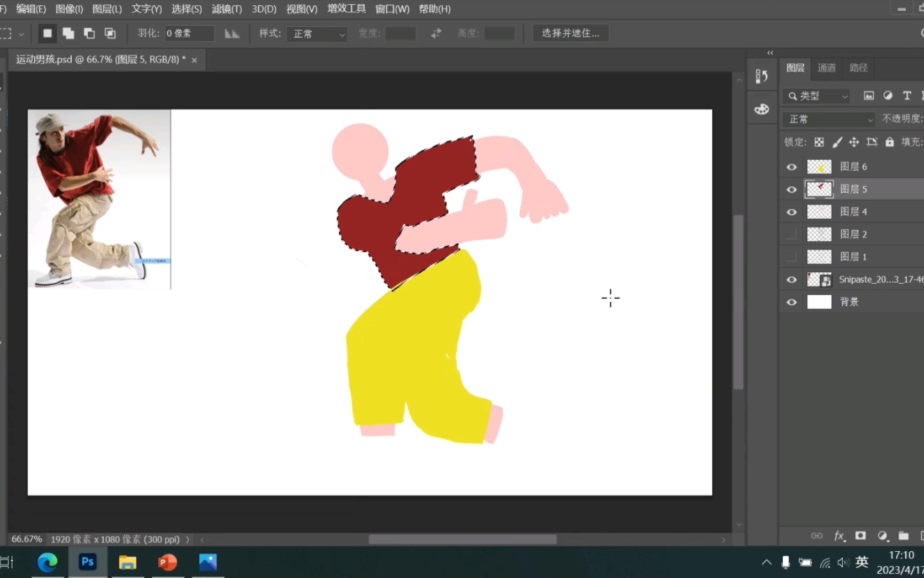Open the status bar info arrow
Image resolution: width=924 pixels, height=578 pixels.
coord(188,539)
